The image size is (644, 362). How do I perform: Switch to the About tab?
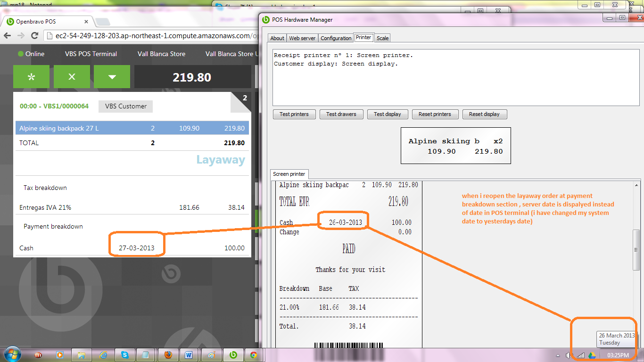click(x=277, y=38)
